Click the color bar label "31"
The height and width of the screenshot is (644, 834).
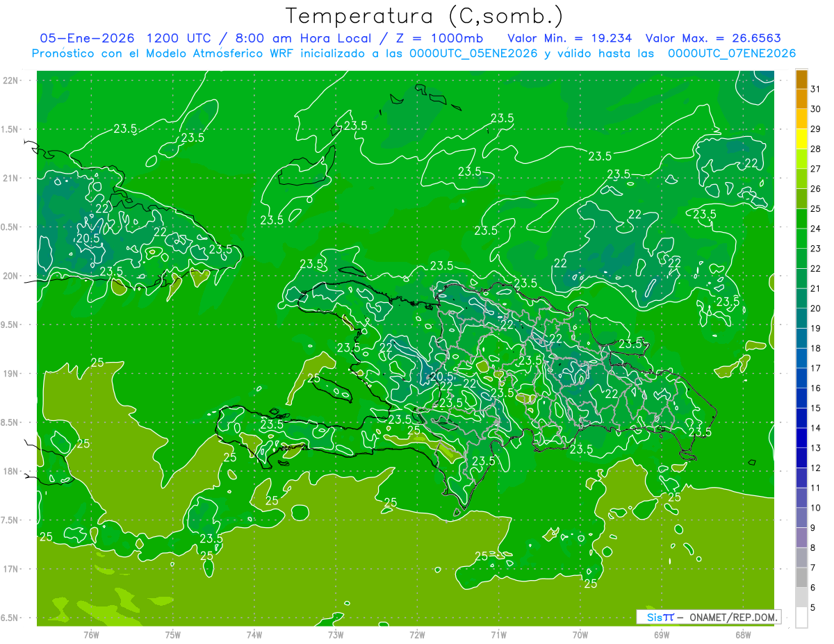816,89
